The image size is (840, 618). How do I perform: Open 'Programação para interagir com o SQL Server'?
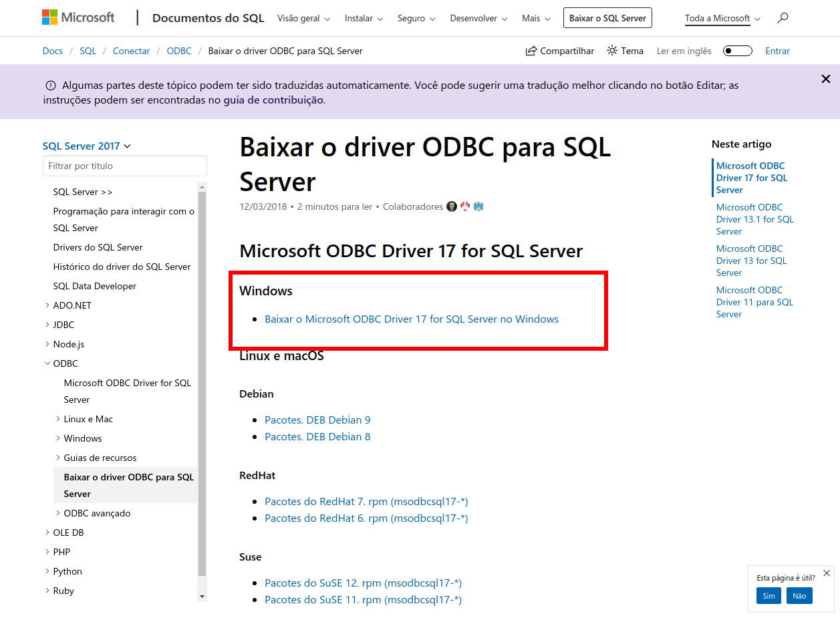click(124, 219)
